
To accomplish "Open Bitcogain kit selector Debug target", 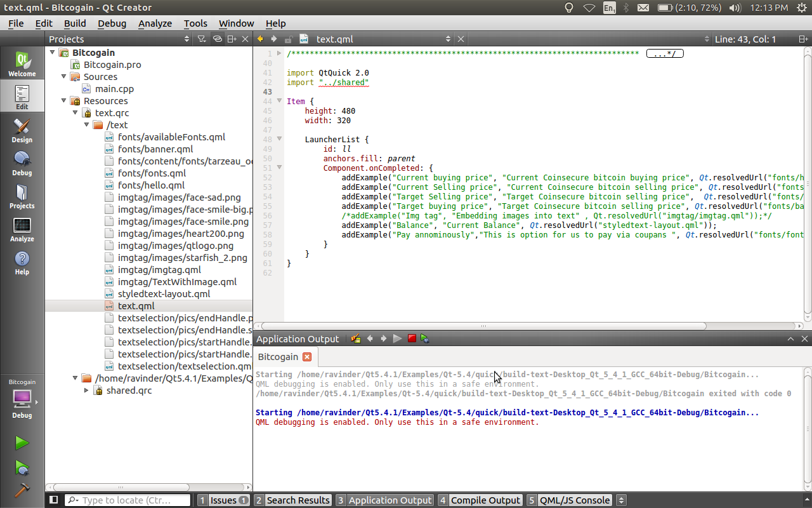I will 22,400.
